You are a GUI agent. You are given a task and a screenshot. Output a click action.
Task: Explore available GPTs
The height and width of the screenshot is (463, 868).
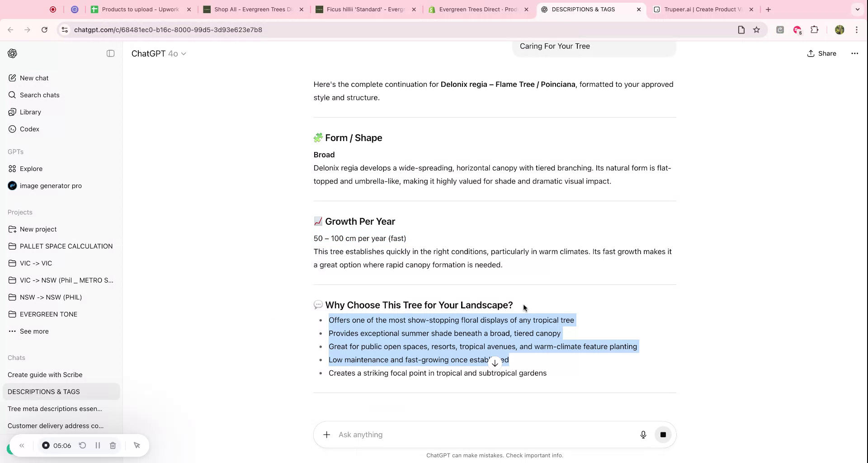31,168
